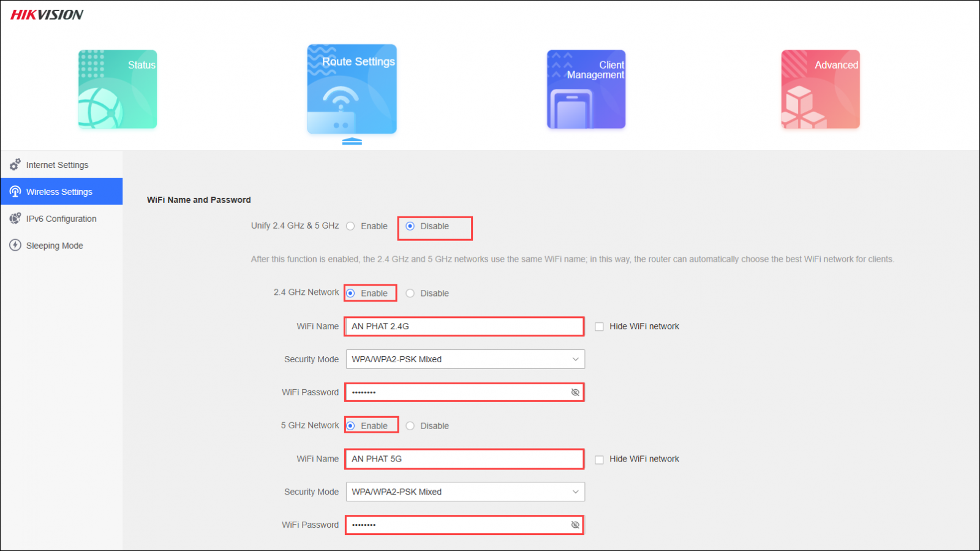Screen dimensions: 980x551
Task: Click the Internet Settings gear icon
Action: tap(15, 165)
